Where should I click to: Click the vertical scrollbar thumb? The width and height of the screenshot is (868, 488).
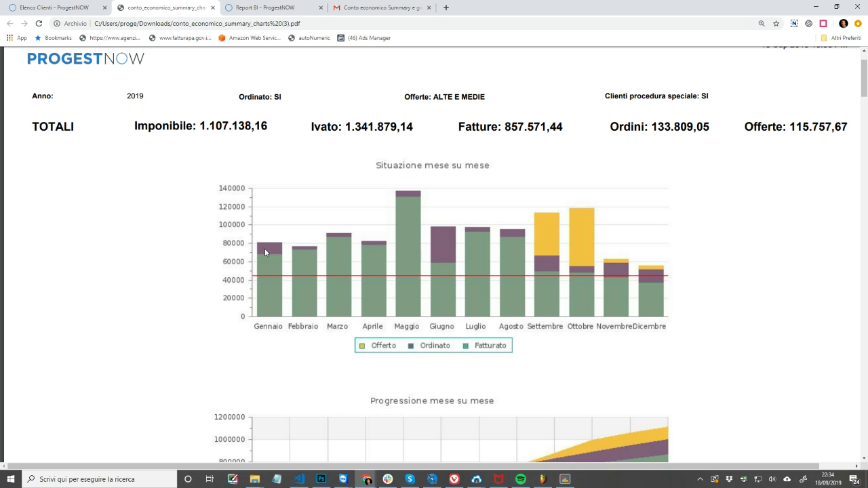864,78
